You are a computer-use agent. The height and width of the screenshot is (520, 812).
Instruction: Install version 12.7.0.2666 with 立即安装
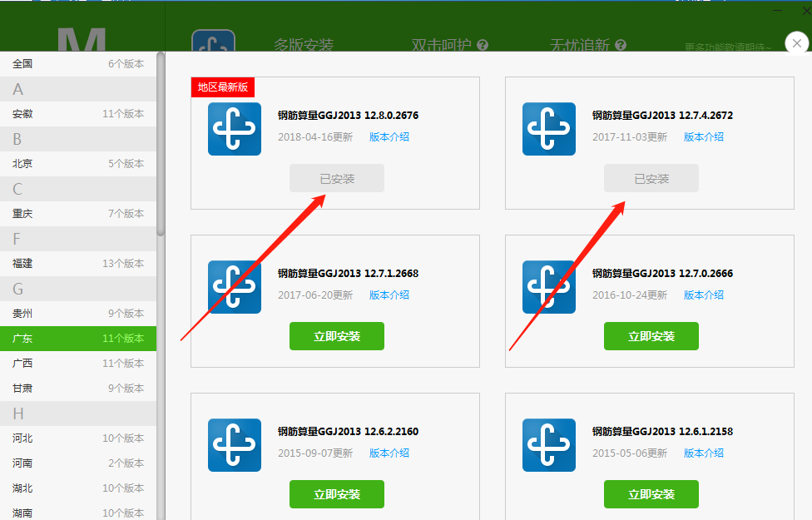pyautogui.click(x=651, y=336)
